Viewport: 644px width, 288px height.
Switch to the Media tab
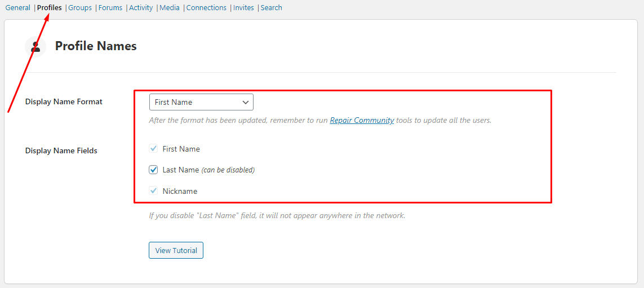pos(170,7)
